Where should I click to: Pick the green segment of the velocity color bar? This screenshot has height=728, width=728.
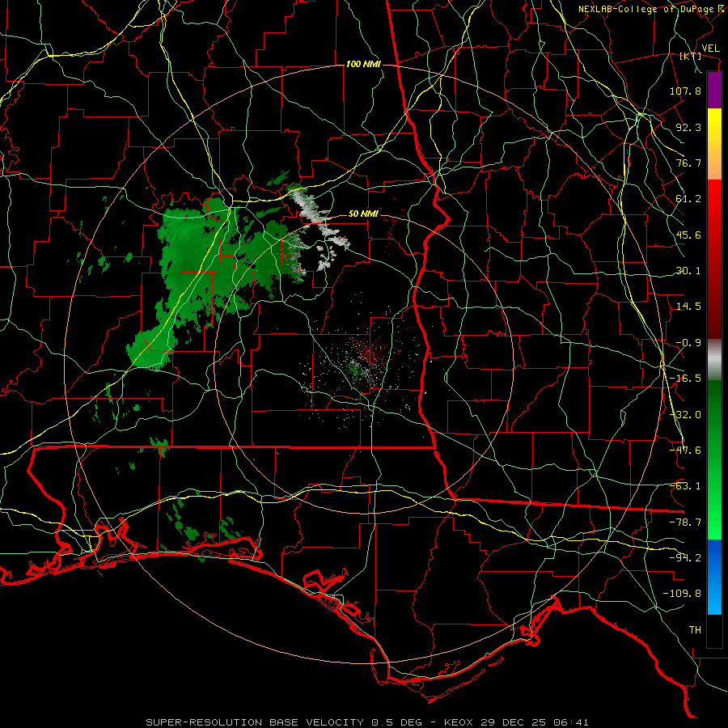(x=714, y=459)
